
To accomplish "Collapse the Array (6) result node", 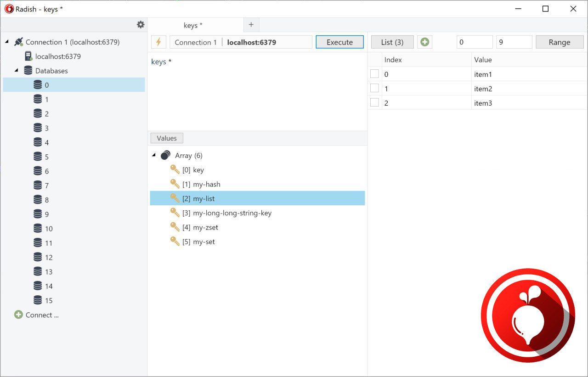I will coord(154,155).
